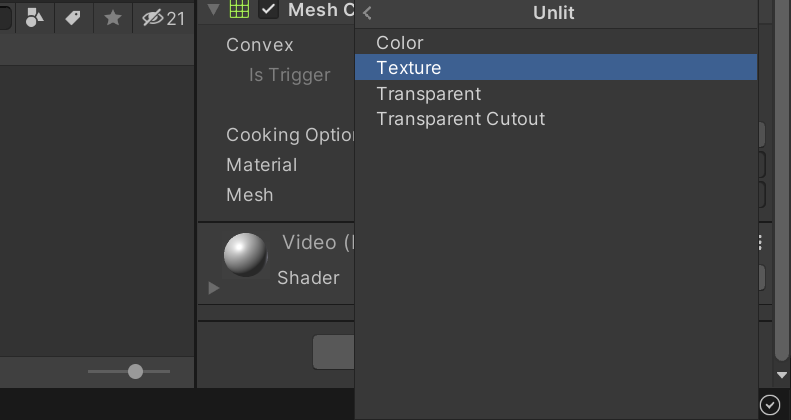
Task: Click the inspector scrollbar down arrow
Action: click(x=781, y=375)
